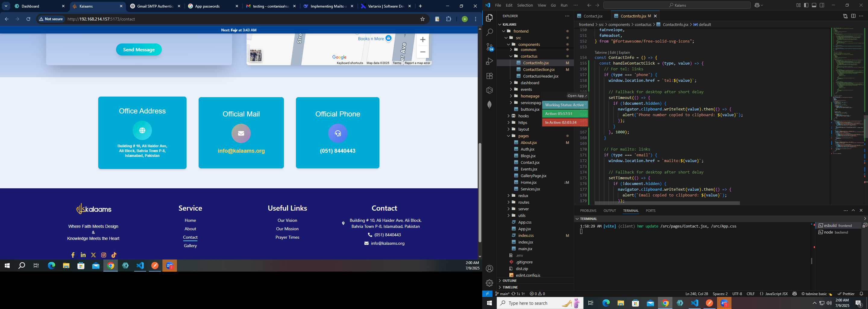Image resolution: width=868 pixels, height=309 pixels.
Task: Click the Send Message button
Action: pos(139,49)
